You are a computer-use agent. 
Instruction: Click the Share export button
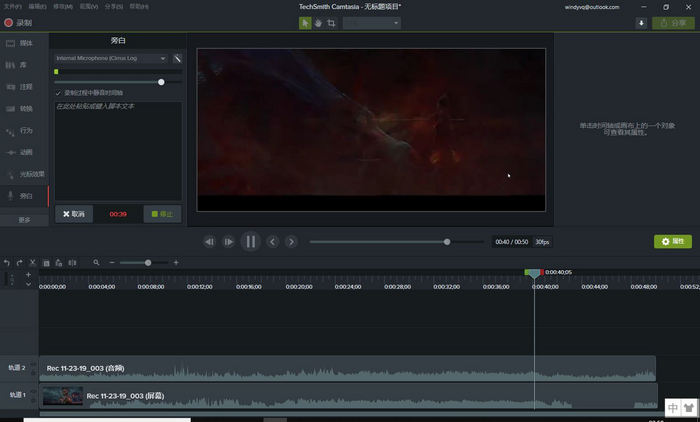(x=673, y=23)
